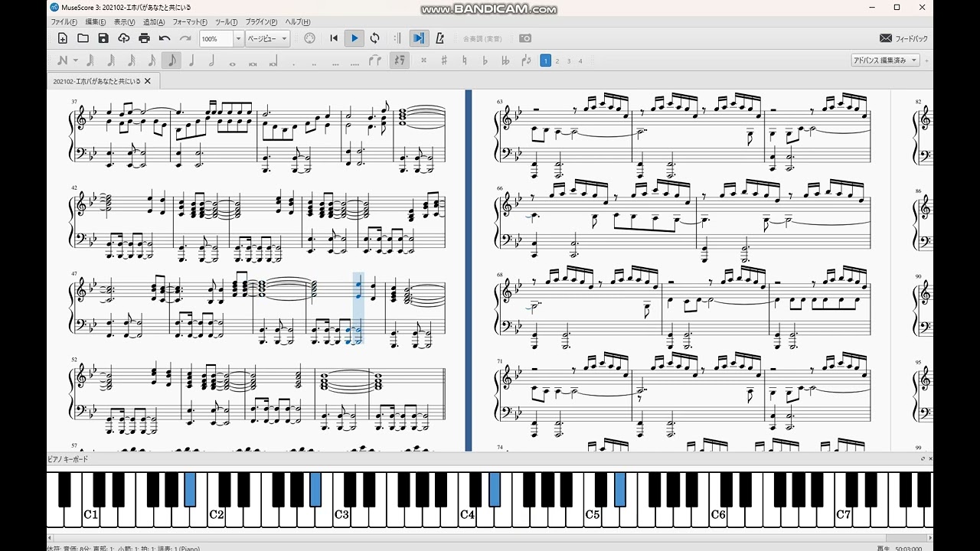Toggle loop playback
980x551 pixels.
pos(374,38)
